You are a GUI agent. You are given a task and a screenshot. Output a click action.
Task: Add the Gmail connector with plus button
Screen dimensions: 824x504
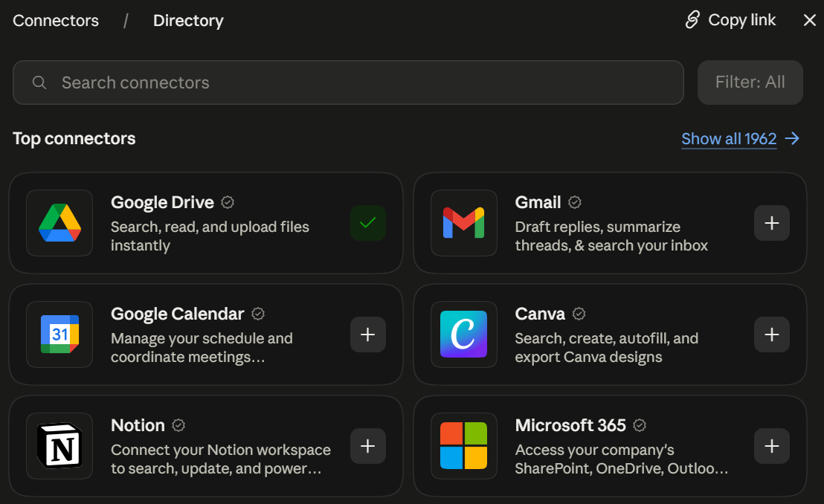point(771,223)
